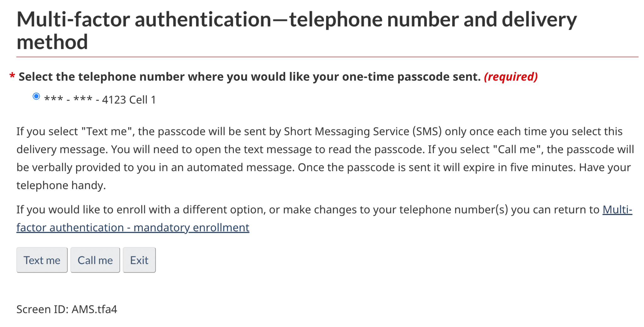Click the Screen ID AMS.tfa4 text
This screenshot has height=327, width=644.
[67, 309]
